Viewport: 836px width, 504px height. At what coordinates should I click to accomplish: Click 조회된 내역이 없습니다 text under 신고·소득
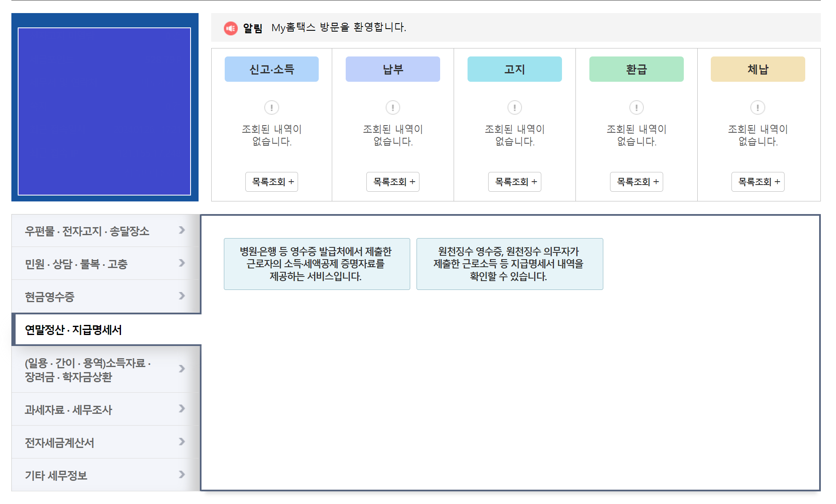(x=271, y=135)
